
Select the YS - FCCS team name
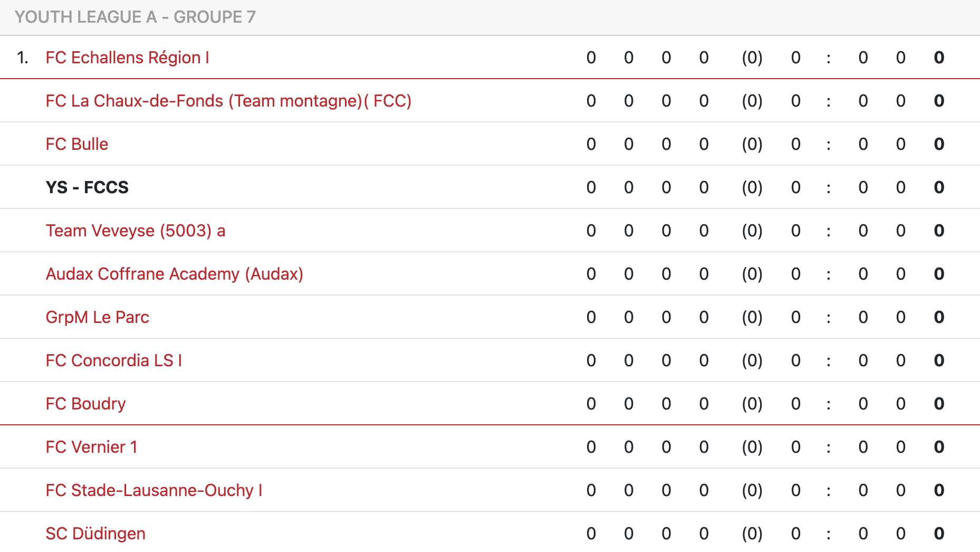87,187
